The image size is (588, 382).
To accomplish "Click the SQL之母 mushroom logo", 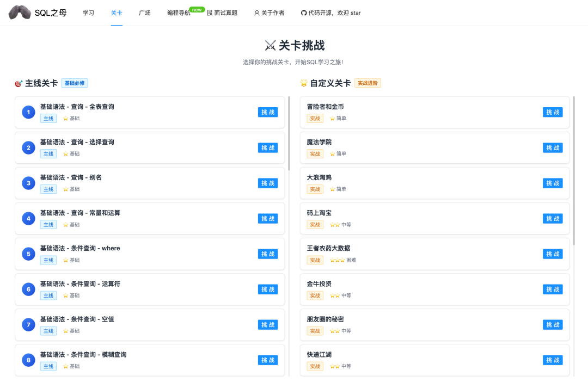I will (x=20, y=12).
